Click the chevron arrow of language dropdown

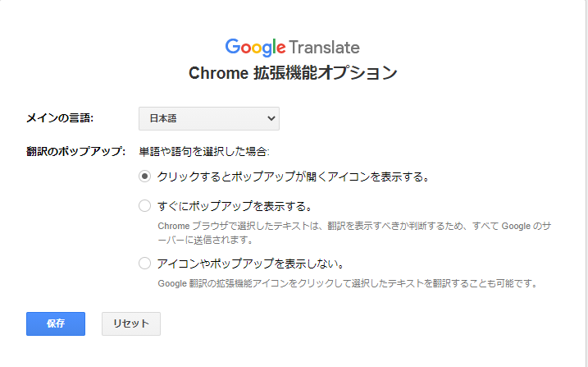271,118
